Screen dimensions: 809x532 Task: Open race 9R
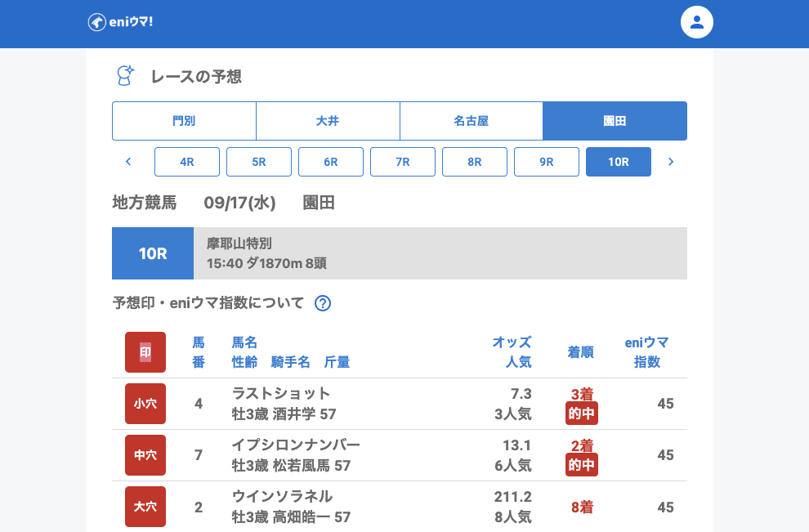547,162
